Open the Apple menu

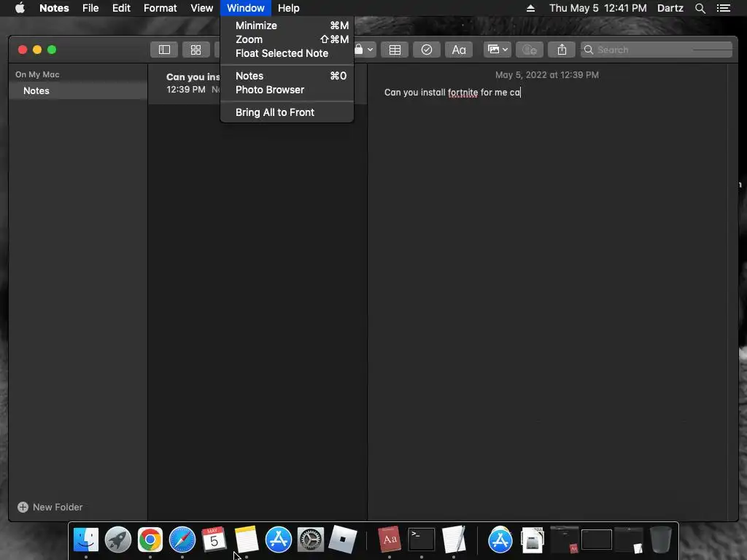tap(20, 8)
